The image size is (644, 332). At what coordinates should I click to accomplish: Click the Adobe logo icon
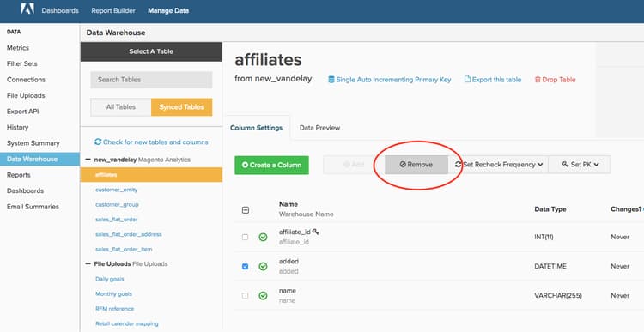click(x=27, y=9)
